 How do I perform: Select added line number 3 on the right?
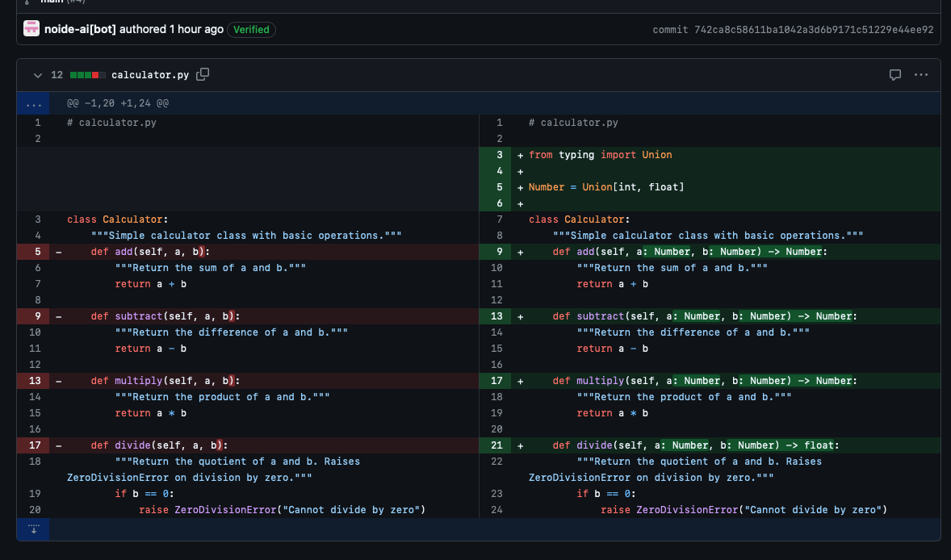[x=495, y=155]
